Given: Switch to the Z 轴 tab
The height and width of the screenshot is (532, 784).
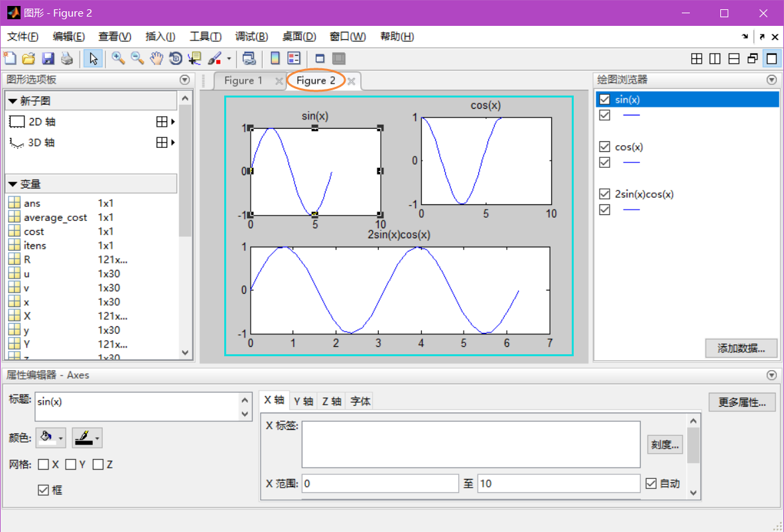Looking at the screenshot, I should click(331, 401).
